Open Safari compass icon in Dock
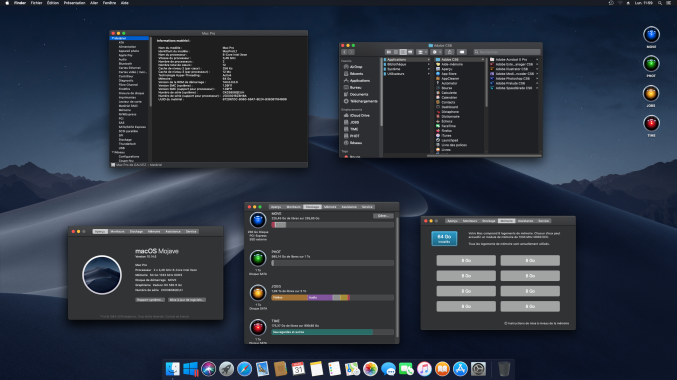The image size is (677, 380). tap(244, 369)
